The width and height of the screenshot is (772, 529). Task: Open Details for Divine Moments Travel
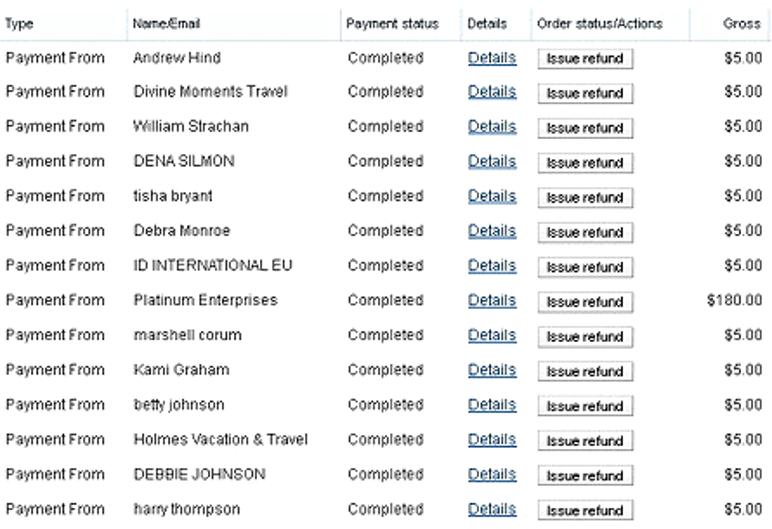492,92
